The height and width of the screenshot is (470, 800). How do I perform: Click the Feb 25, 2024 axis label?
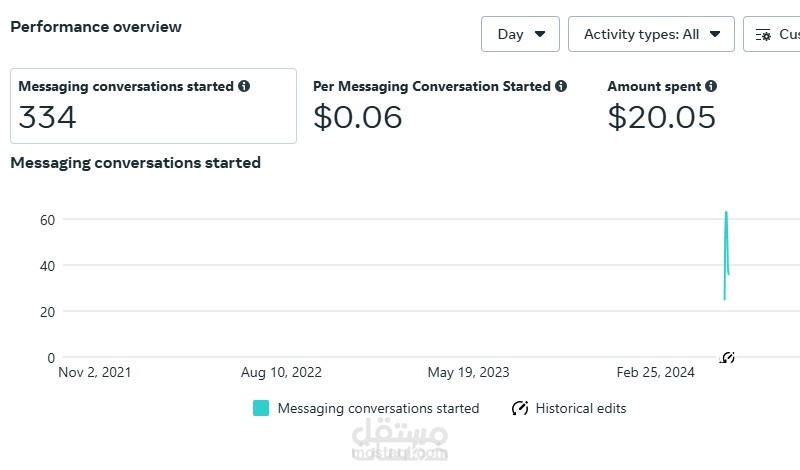655,372
